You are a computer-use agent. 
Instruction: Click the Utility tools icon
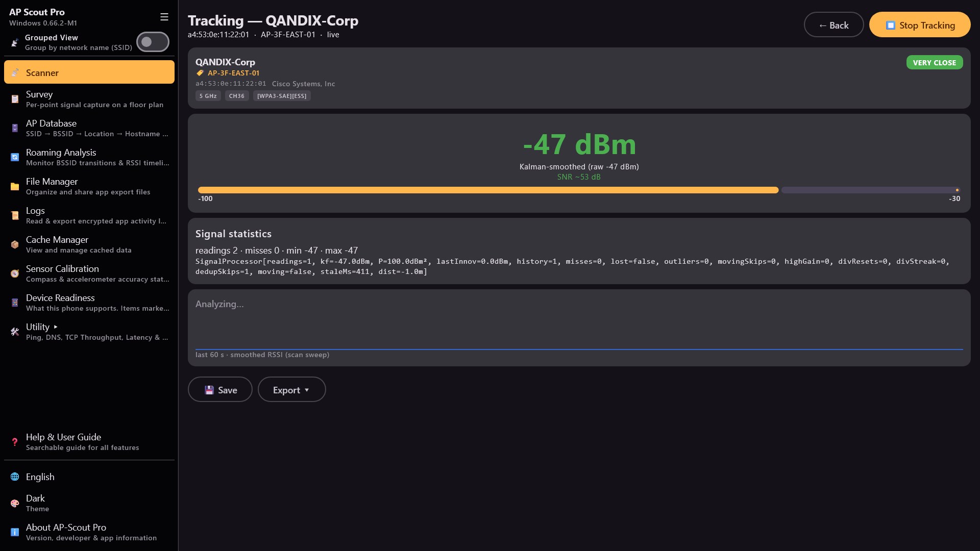pyautogui.click(x=15, y=332)
